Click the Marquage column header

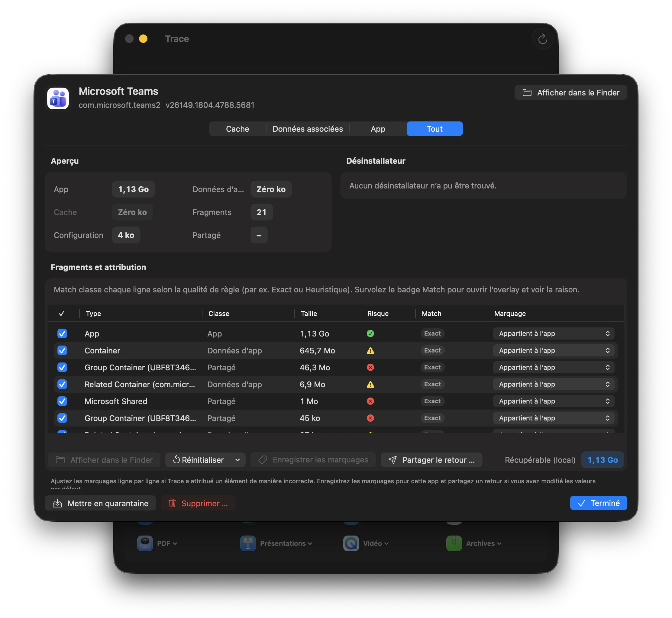click(510, 314)
